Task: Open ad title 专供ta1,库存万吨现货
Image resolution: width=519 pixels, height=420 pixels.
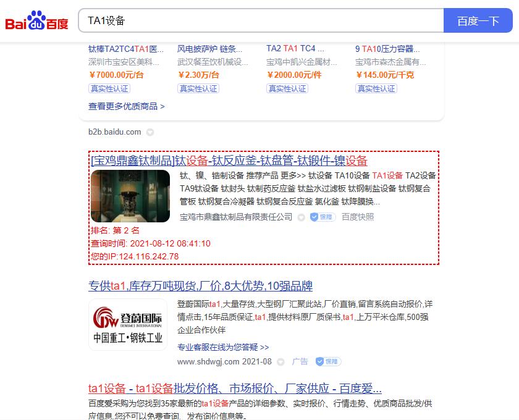Action: [201, 285]
